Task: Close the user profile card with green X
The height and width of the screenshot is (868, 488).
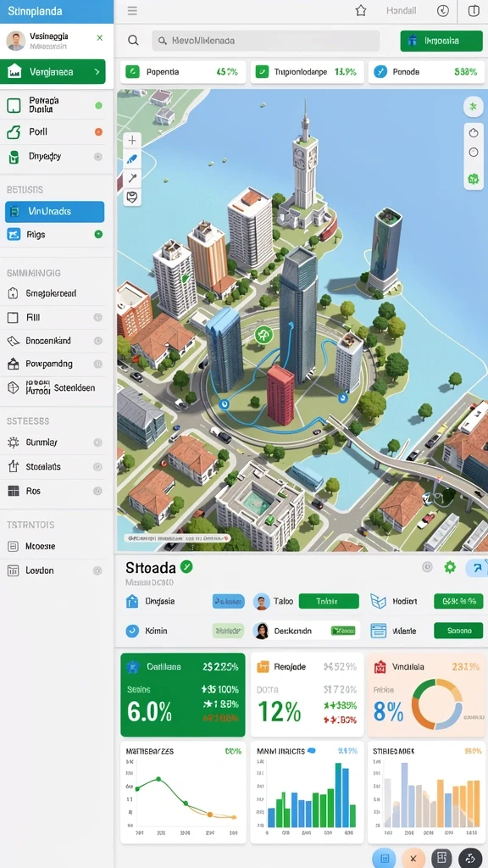Action: 100,37
